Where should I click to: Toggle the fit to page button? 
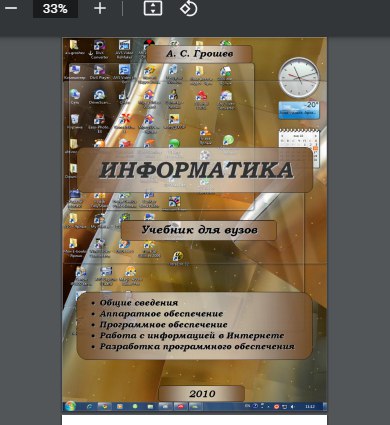[x=153, y=8]
